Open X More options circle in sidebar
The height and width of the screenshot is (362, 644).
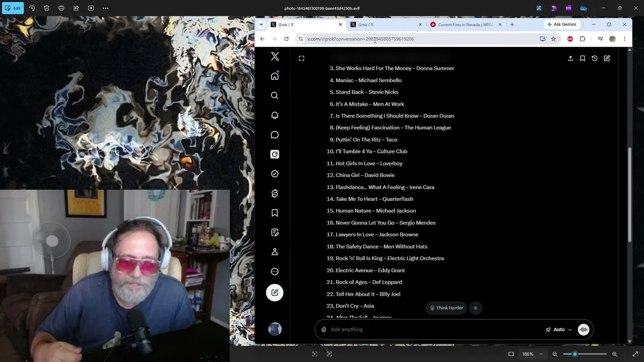click(x=275, y=271)
